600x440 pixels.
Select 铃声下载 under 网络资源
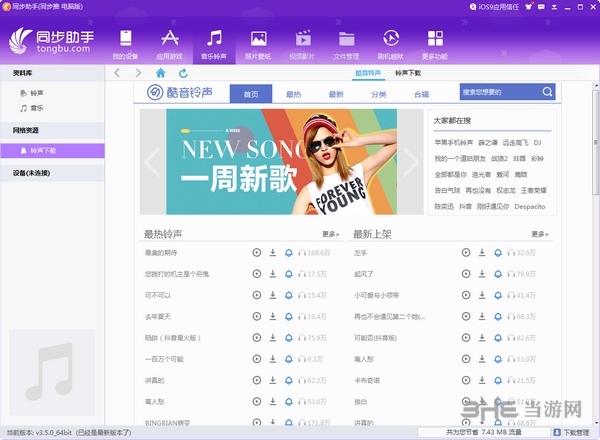pyautogui.click(x=52, y=151)
